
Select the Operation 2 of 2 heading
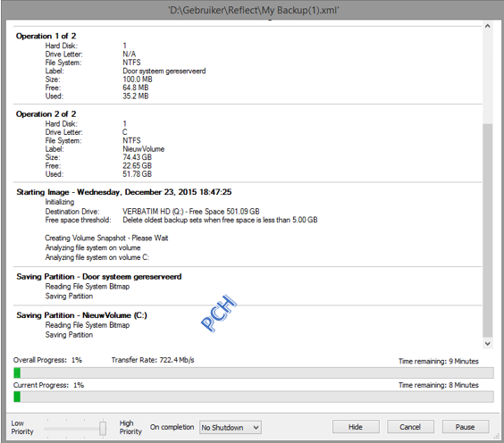tap(46, 114)
